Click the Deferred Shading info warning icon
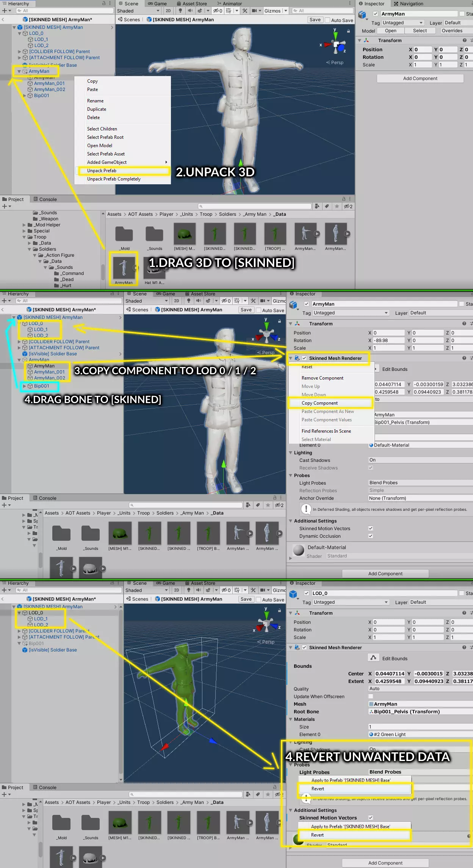The image size is (473, 868). (x=305, y=509)
